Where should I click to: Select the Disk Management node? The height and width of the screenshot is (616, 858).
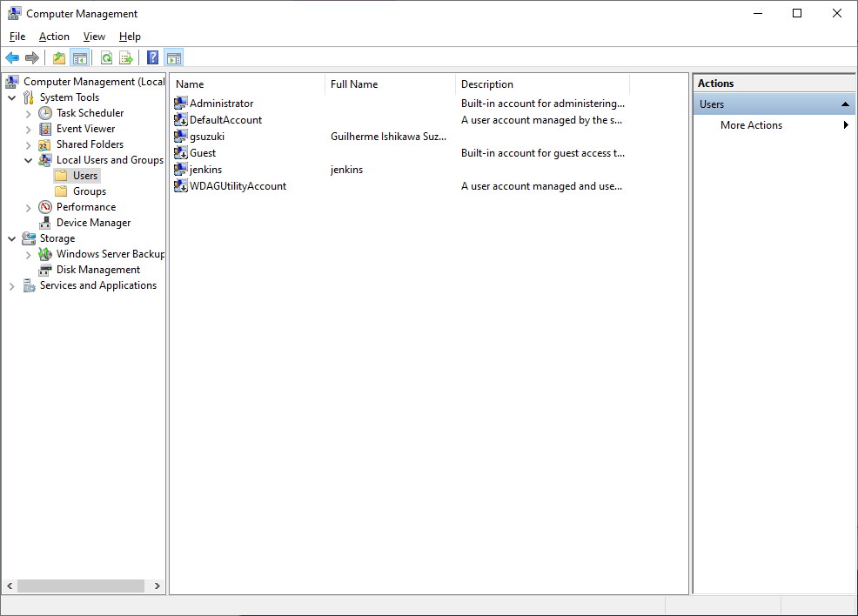97,270
